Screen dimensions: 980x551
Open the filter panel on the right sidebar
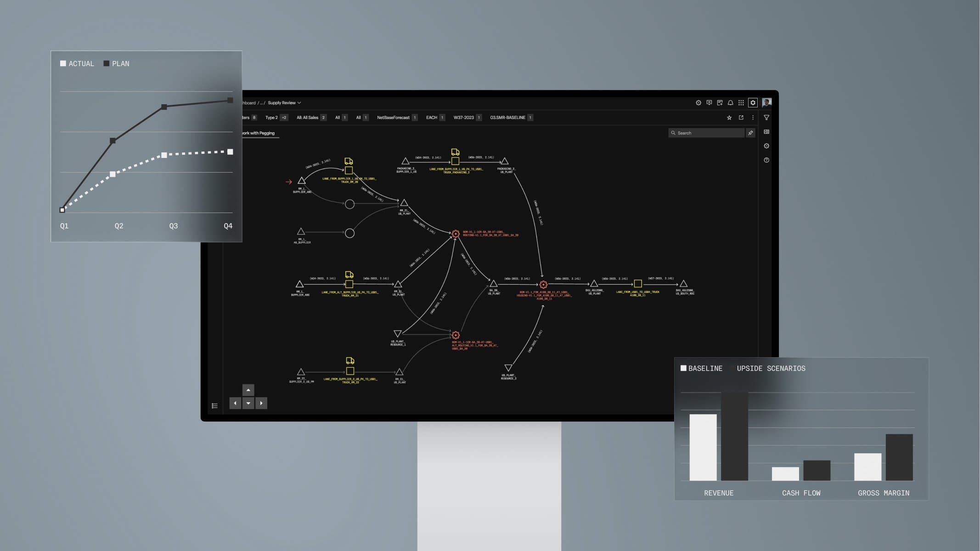767,118
